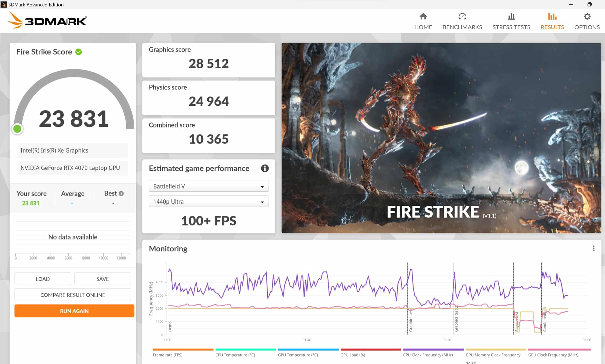The image size is (605, 364).
Task: Toggle the GPU Load (%) legend series
Action: [x=353, y=355]
